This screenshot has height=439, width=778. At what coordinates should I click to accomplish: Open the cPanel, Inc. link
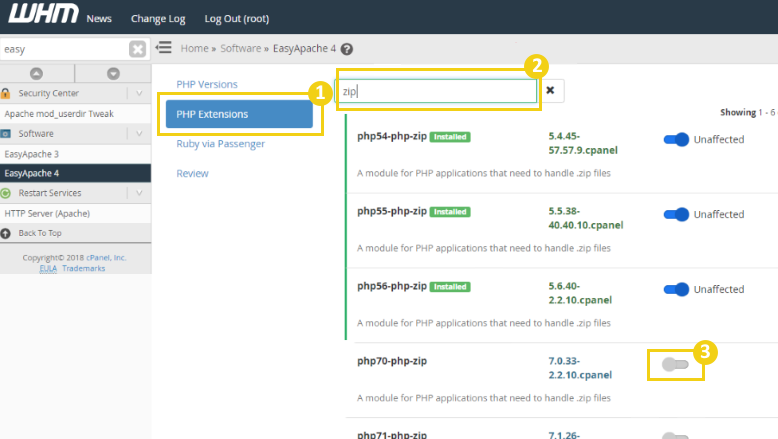point(106,257)
